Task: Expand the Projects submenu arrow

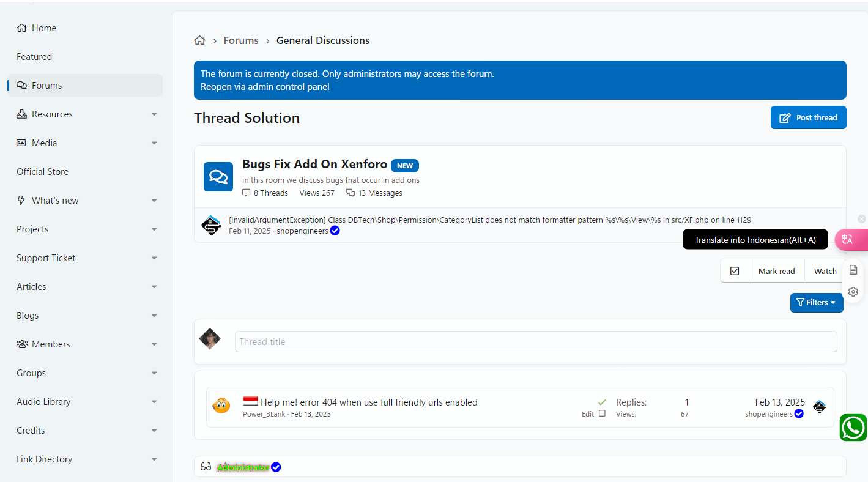Action: (154, 229)
